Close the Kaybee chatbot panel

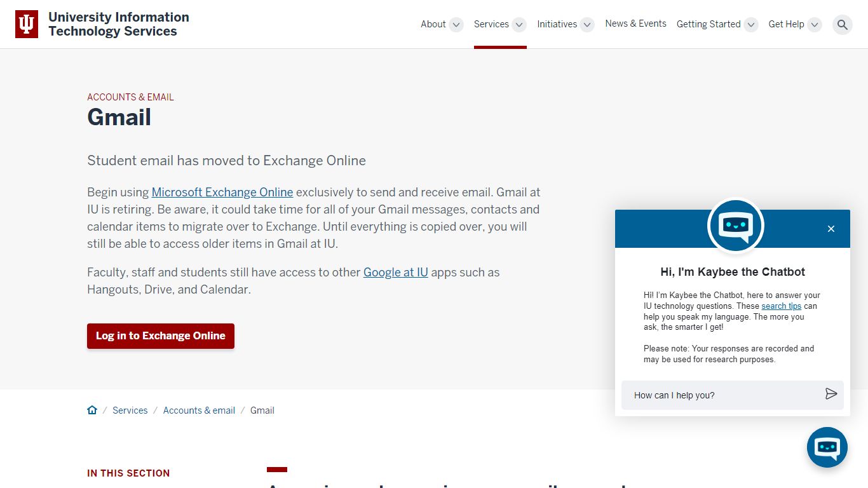pyautogui.click(x=831, y=229)
